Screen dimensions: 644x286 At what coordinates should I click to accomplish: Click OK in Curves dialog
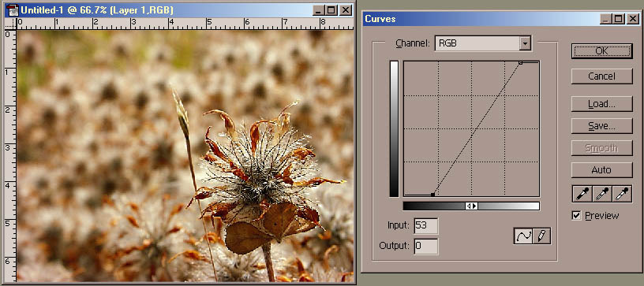click(601, 51)
